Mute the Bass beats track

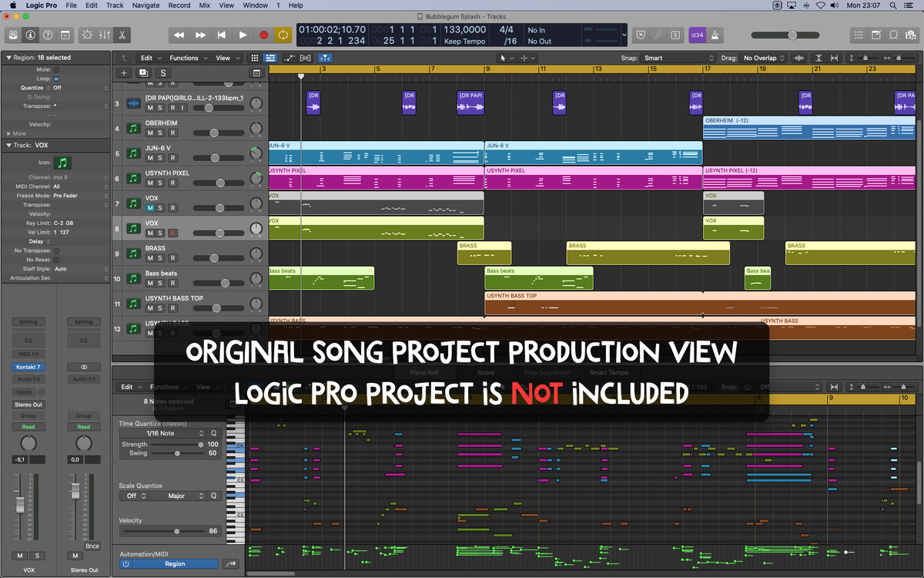click(x=150, y=284)
